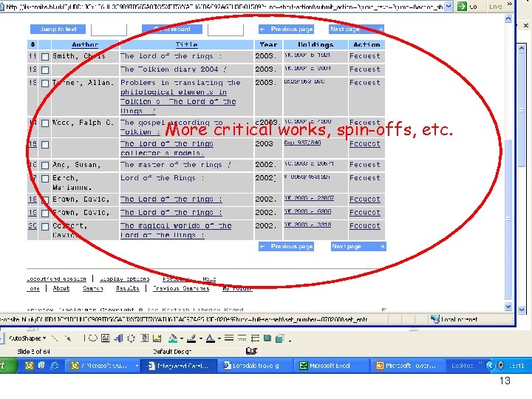Apply Line Color brush
Image resolution: width=532 pixels, height=399 pixels.
coord(191,338)
